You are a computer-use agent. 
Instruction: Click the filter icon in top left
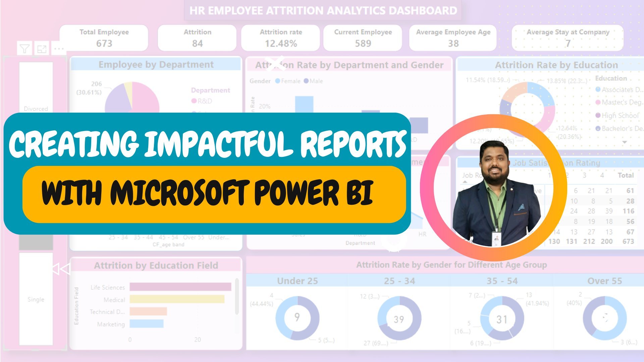[24, 48]
